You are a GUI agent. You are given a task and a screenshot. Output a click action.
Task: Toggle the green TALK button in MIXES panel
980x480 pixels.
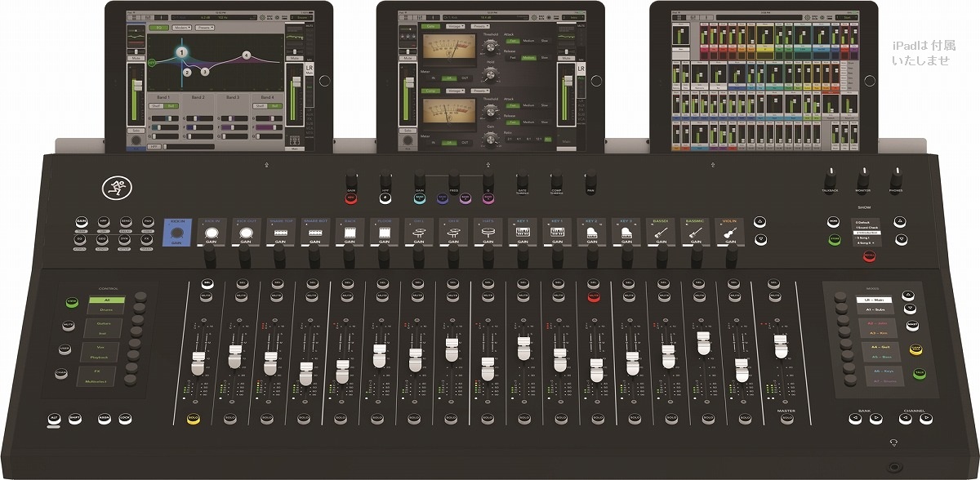(920, 372)
